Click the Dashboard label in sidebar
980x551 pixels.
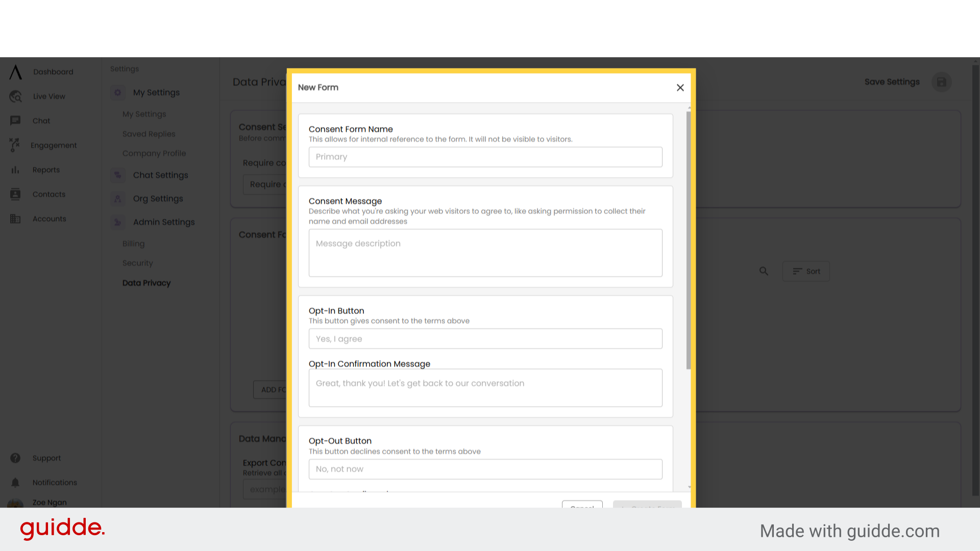[53, 72]
